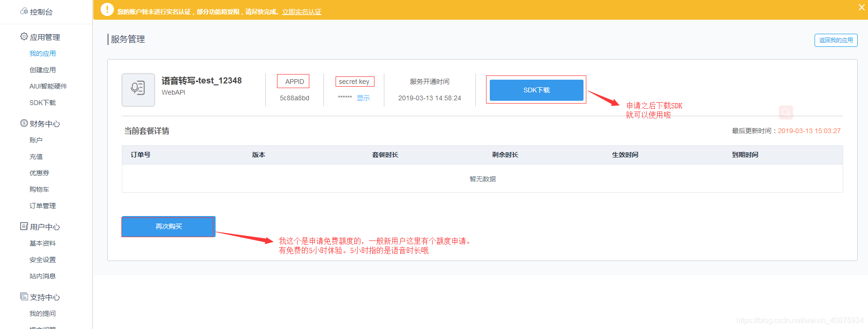The width and height of the screenshot is (868, 329).
Task: Open 安全设置 in sidebar
Action: pos(43,260)
